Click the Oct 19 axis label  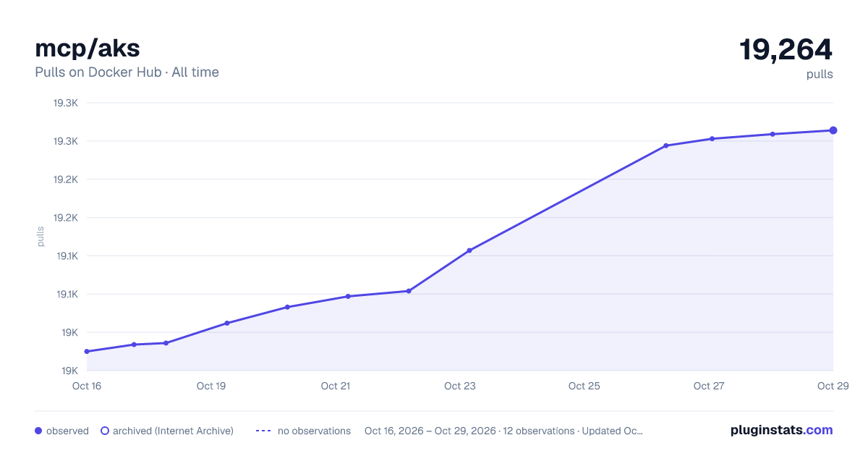pyautogui.click(x=211, y=386)
